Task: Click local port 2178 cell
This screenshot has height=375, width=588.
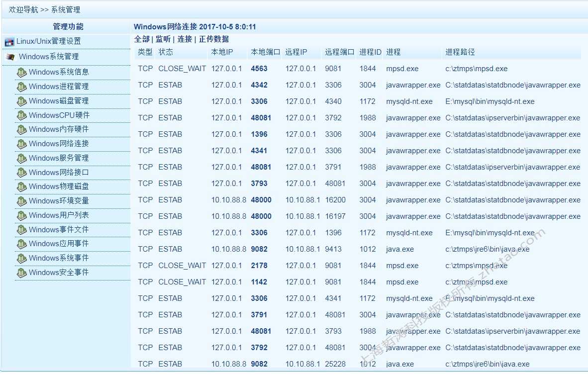Action: click(x=259, y=266)
